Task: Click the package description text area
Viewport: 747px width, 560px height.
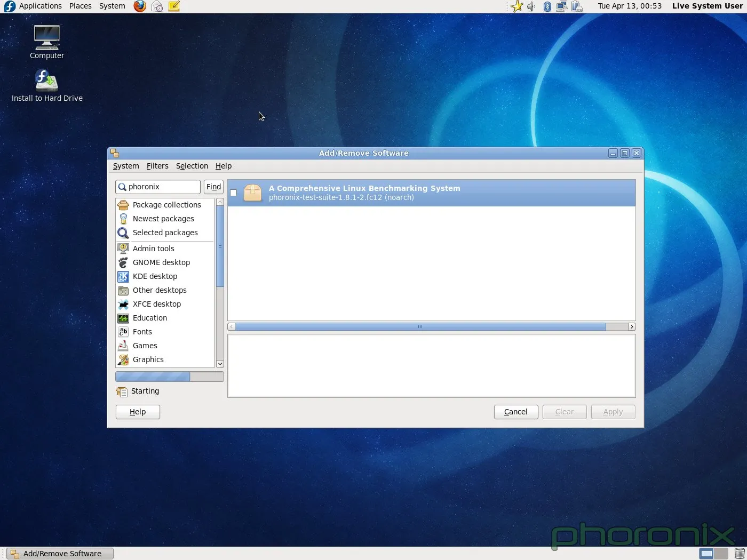Action: [432, 366]
